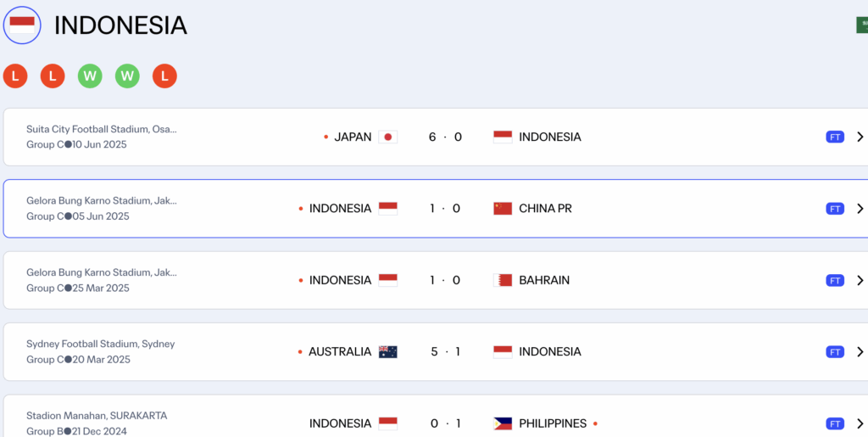
Task: Select the BAHRAIN team name
Action: click(x=544, y=280)
